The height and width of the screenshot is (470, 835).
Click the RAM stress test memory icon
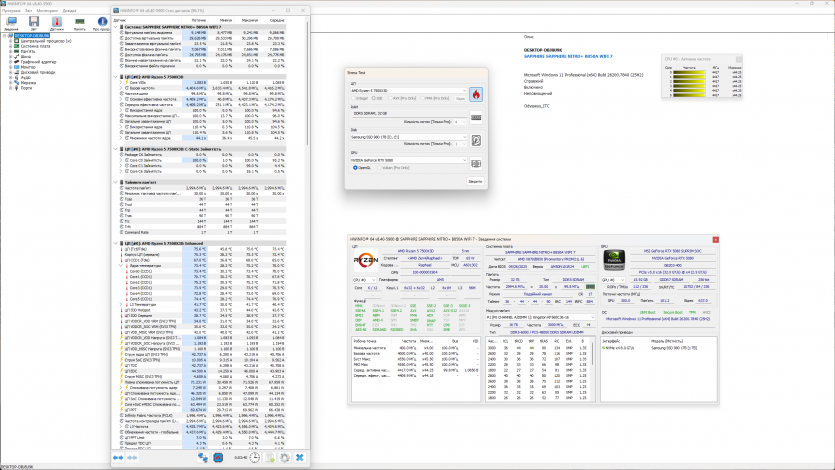476,117
